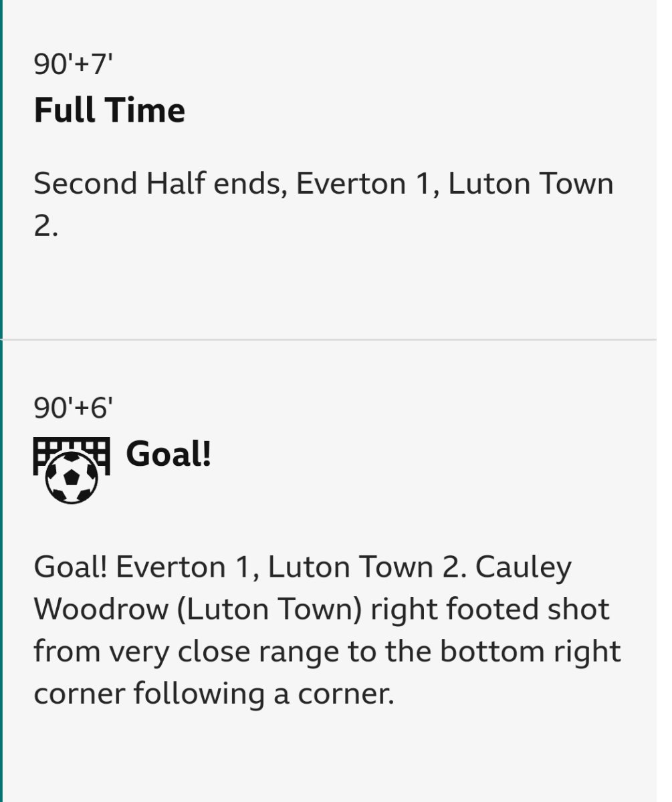Click the teal timeline bar beside Full Time
This screenshot has height=802, width=672.
point(1,169)
